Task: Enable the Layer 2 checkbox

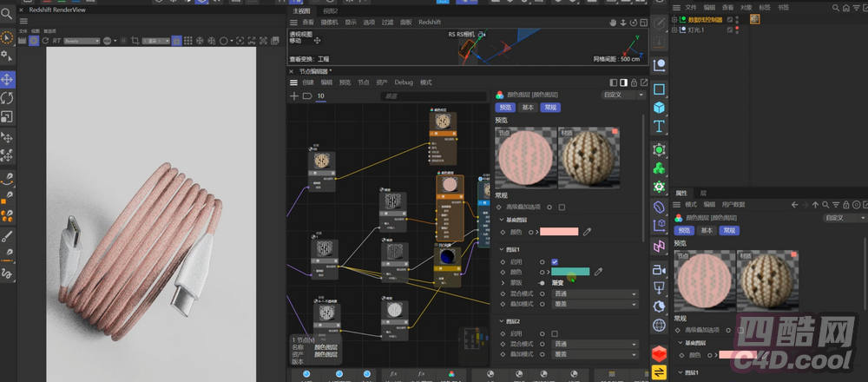Action: tap(555, 333)
